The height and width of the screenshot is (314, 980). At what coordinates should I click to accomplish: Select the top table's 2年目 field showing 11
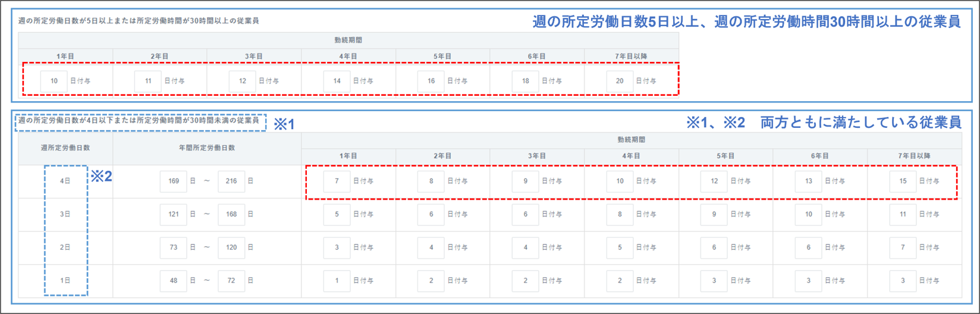point(148,81)
